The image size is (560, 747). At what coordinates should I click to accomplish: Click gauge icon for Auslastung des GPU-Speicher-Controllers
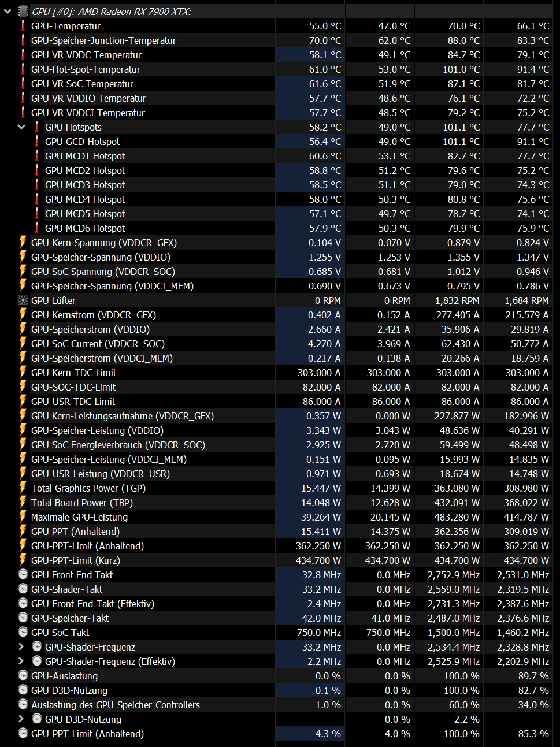click(23, 704)
